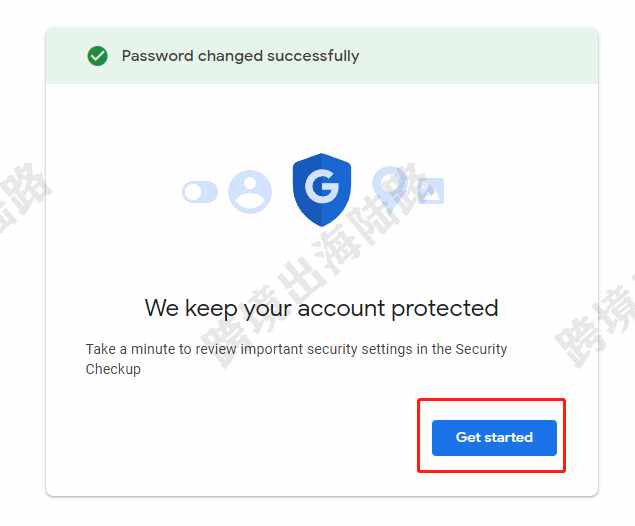Screen dimensions: 635x526
Task: Click the word 'Security' in the description line
Action: tap(481, 349)
